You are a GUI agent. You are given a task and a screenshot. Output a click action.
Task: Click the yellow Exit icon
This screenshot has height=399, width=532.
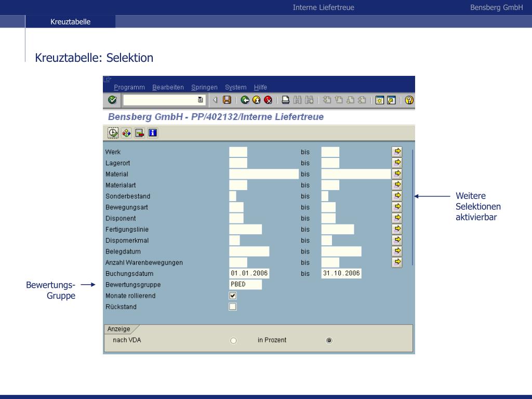coord(257,100)
